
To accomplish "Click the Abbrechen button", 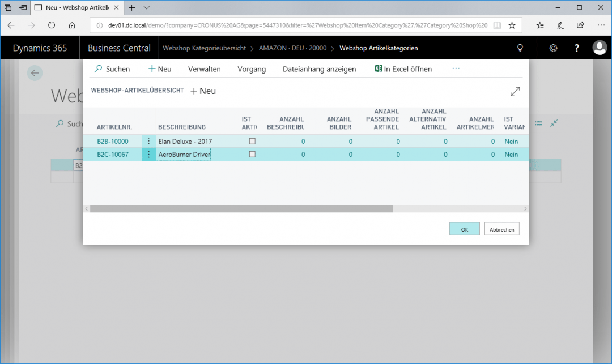I will (x=502, y=229).
